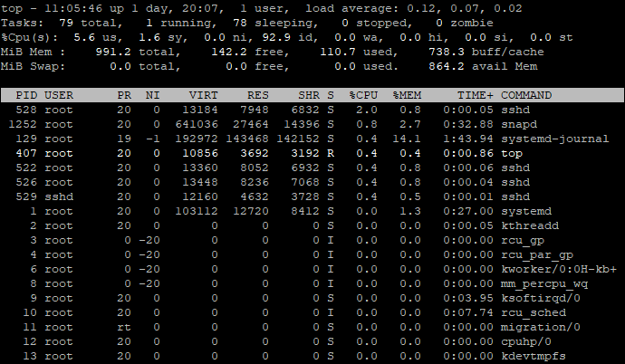Click the ksoftirqd/0 command name
Image resolution: width=625 pixels, height=364 pixels.
541,298
